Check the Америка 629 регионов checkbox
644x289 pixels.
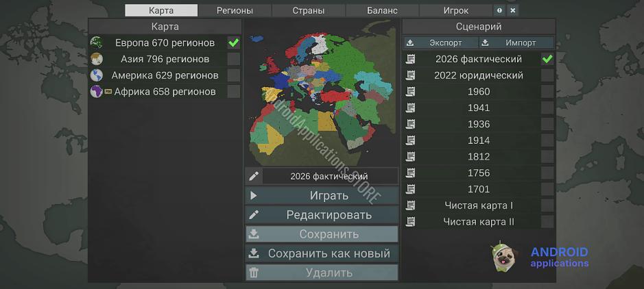pyautogui.click(x=234, y=75)
